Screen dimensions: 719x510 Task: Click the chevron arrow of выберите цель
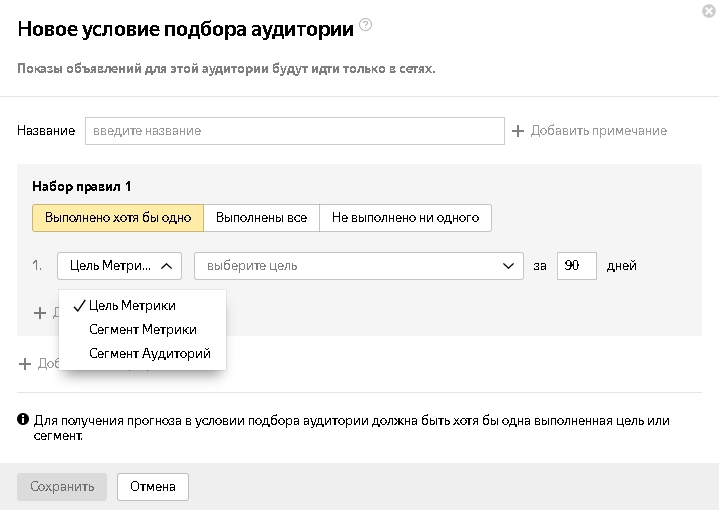(508, 266)
